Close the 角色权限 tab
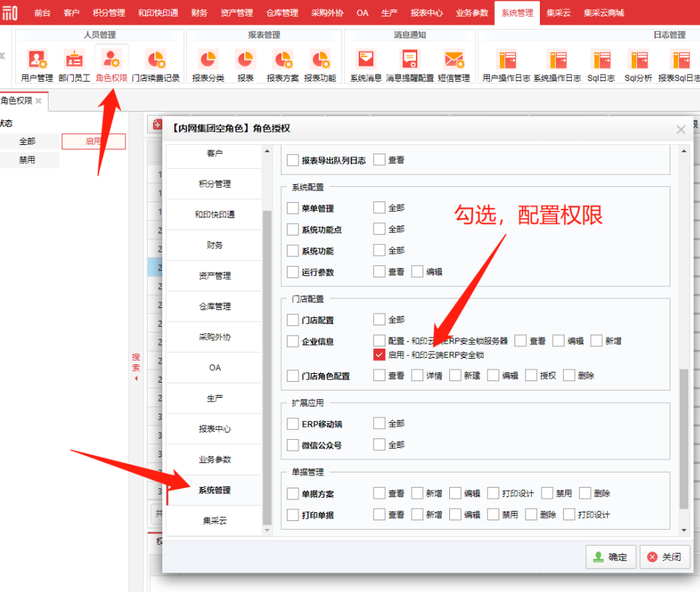This screenshot has width=700, height=592. 39,101
